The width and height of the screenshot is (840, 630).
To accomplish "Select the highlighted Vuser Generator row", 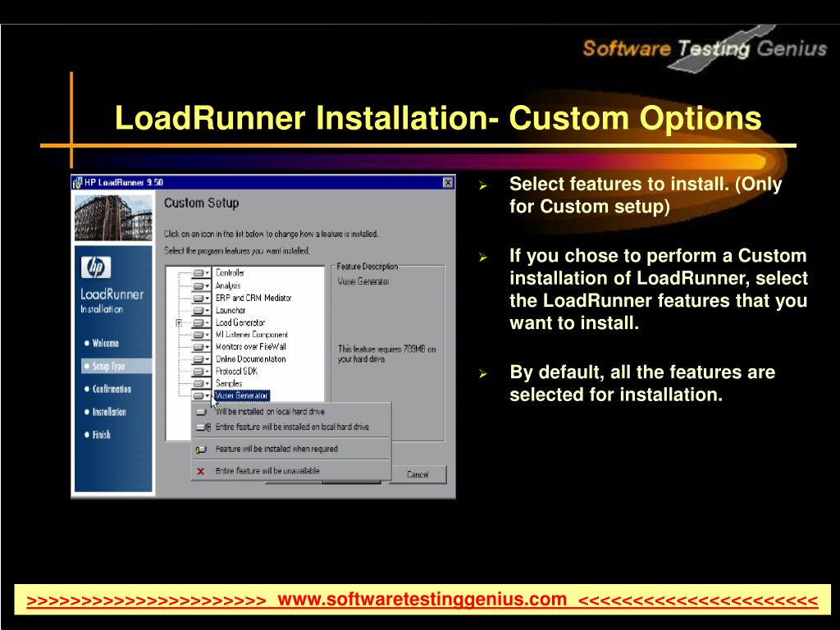I will click(242, 396).
